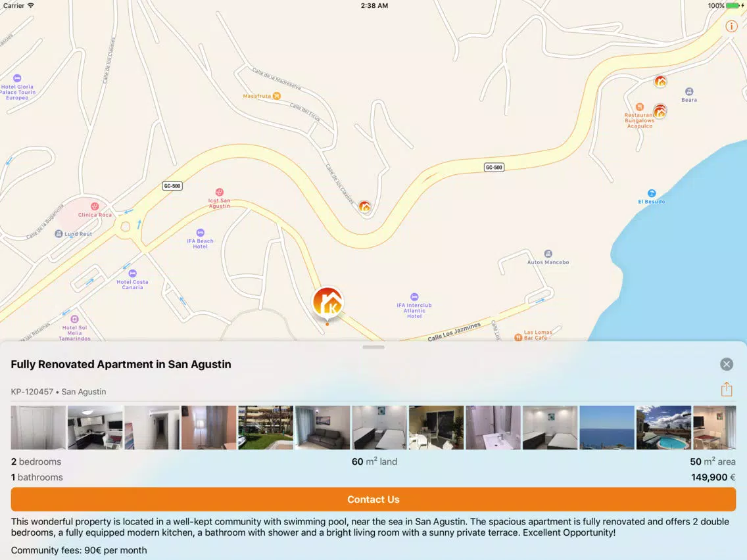Screen dimensions: 747x560
Task: Open the kitchen photo thumbnail
Action: tap(95, 428)
